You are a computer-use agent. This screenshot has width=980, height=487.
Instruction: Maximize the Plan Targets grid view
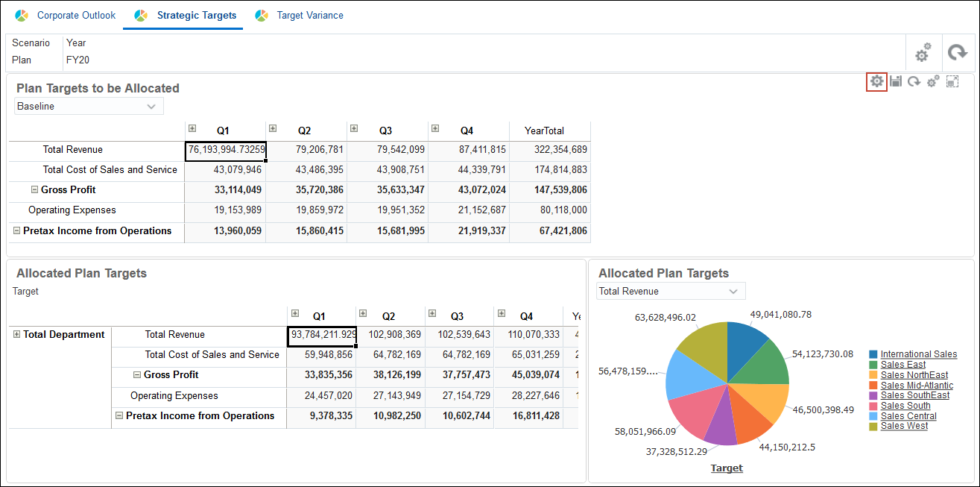click(x=952, y=81)
